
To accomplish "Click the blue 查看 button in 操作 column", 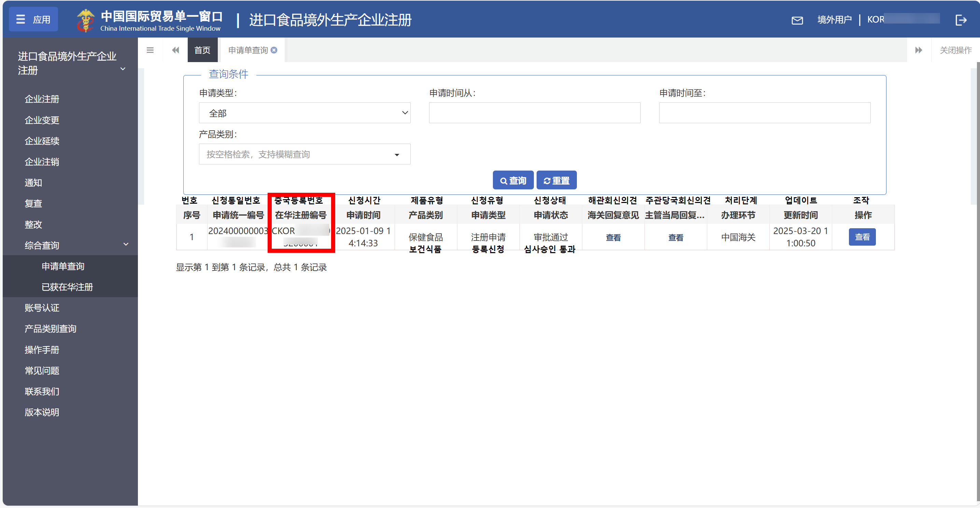I will (862, 237).
